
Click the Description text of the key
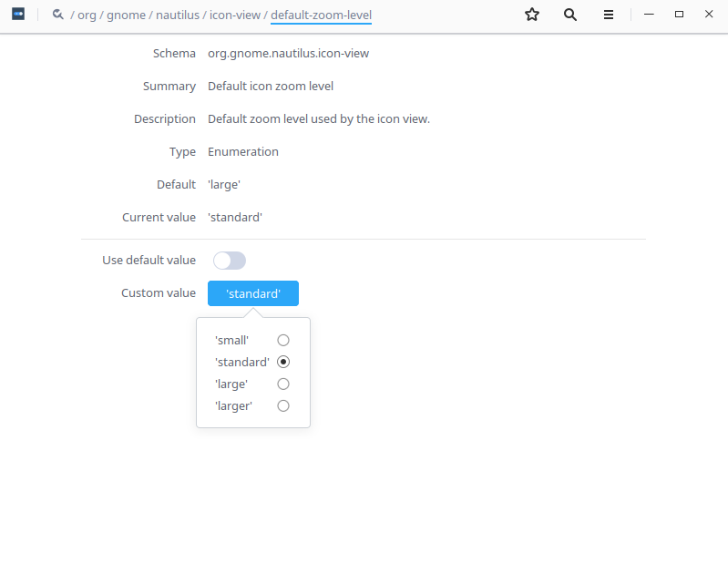pyautogui.click(x=318, y=119)
